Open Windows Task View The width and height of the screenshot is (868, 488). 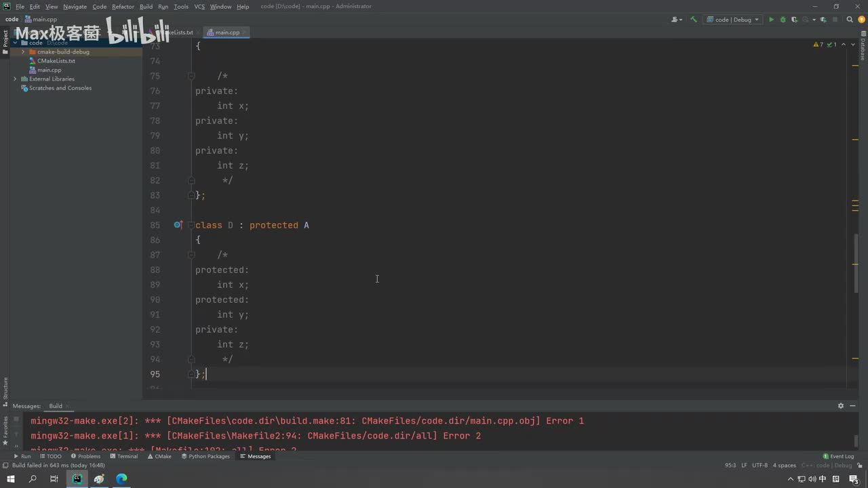pos(54,479)
